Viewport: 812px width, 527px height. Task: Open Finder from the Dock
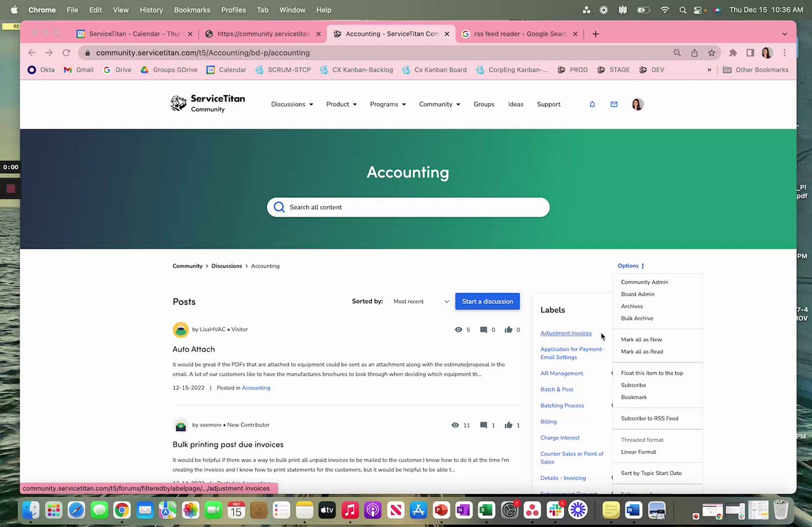point(30,510)
